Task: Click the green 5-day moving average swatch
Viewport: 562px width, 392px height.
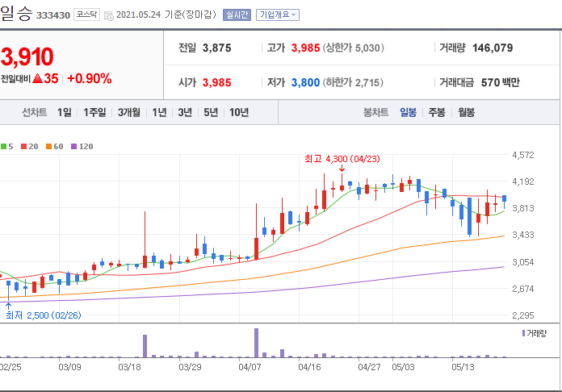Action: [x=3, y=147]
